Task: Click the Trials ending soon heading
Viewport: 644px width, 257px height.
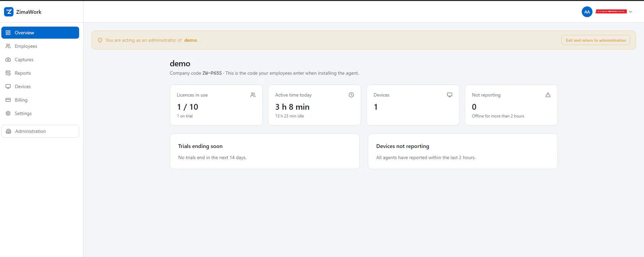Action: point(200,146)
